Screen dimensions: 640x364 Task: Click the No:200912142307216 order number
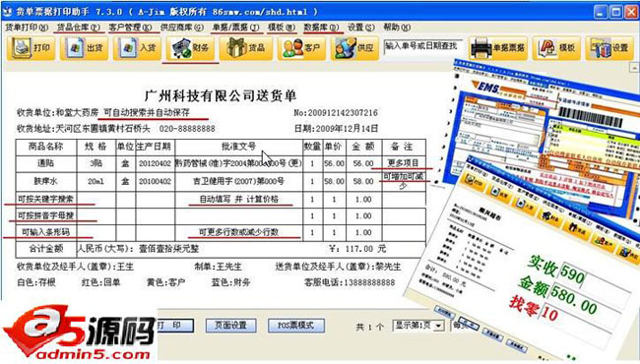tap(336, 113)
